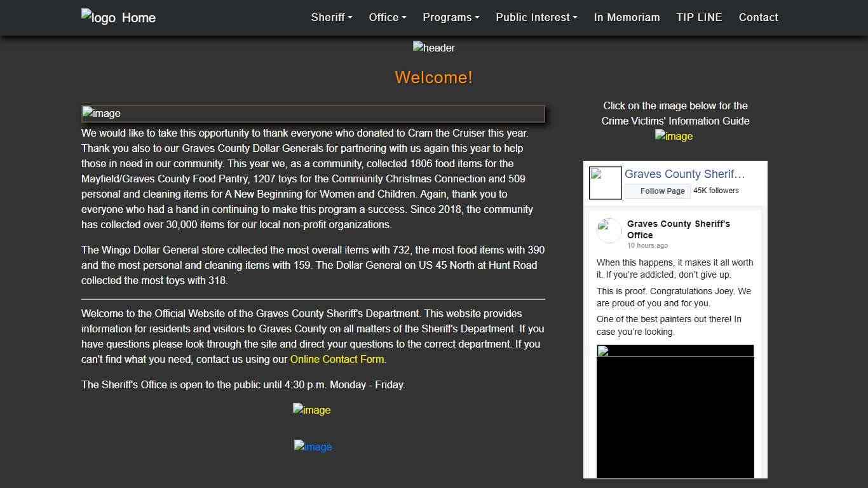Open the Office dropdown menu
Image resolution: width=868 pixels, height=488 pixels.
point(387,17)
